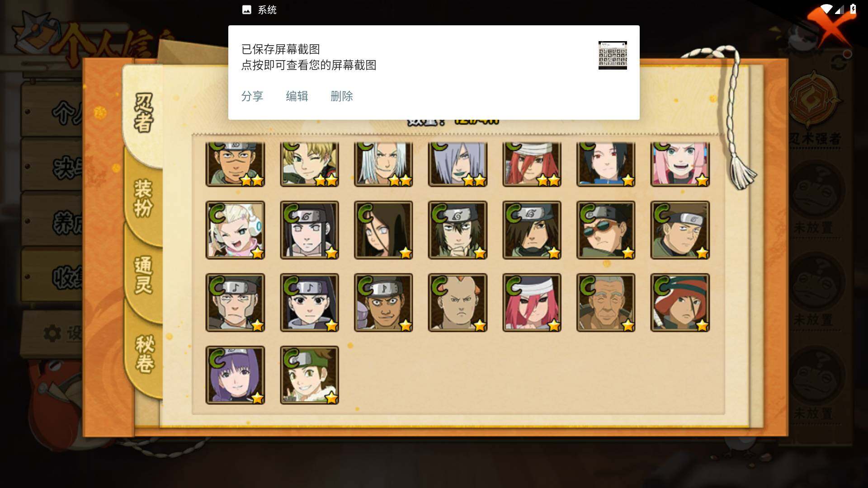Screen dimensions: 868x488
Task: Open the saved screenshot thumbnail preview
Action: pyautogui.click(x=613, y=55)
